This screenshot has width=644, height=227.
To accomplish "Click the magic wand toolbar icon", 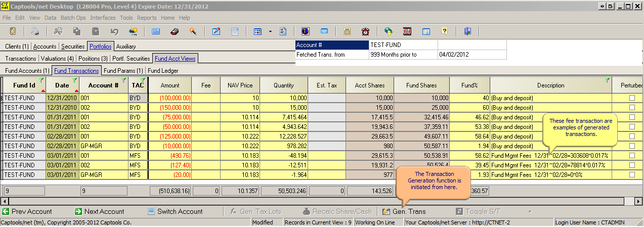I will pyautogui.click(x=193, y=31).
